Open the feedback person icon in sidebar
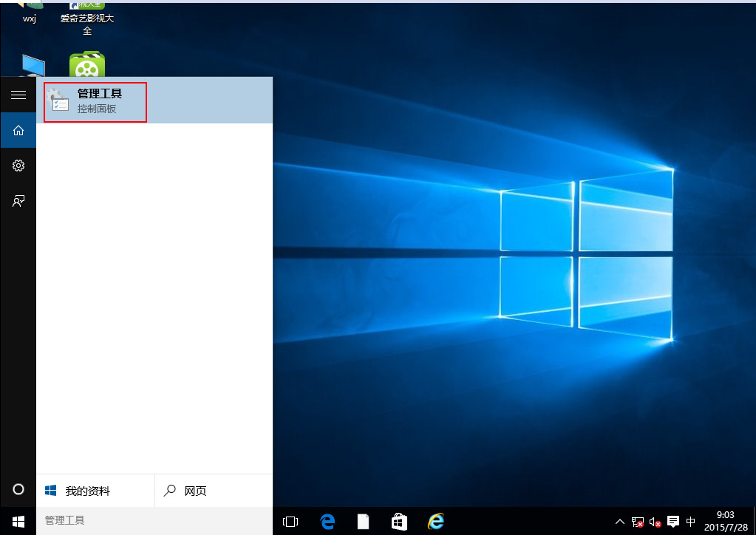The height and width of the screenshot is (535, 756). (18, 201)
